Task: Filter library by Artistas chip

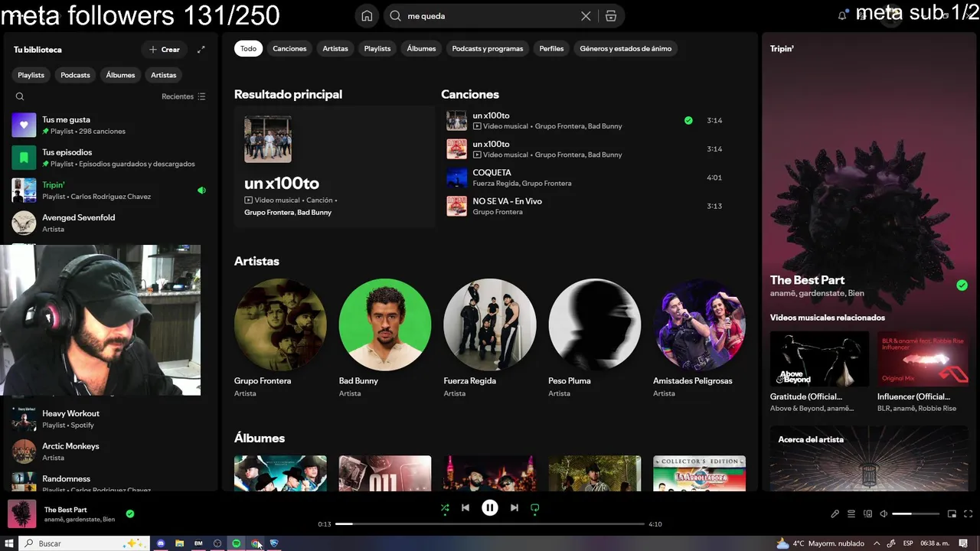Action: coord(164,75)
